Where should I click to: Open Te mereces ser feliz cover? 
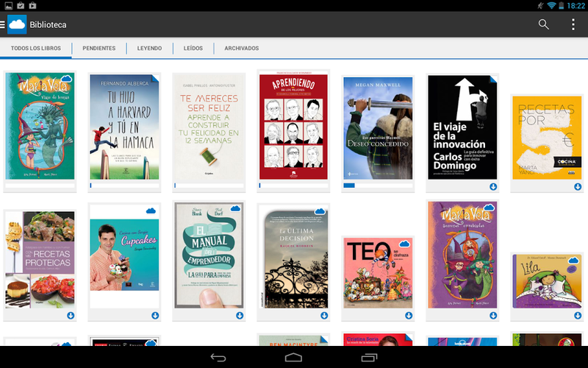(209, 127)
